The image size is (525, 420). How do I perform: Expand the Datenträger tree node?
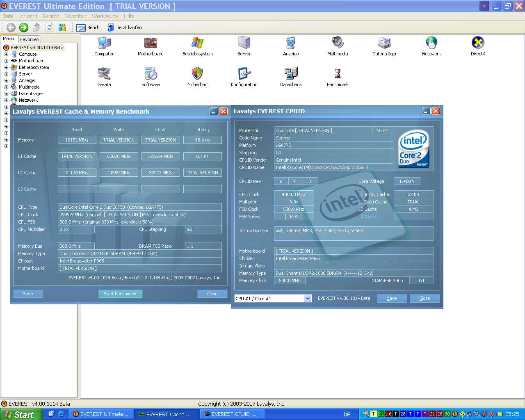(x=6, y=94)
